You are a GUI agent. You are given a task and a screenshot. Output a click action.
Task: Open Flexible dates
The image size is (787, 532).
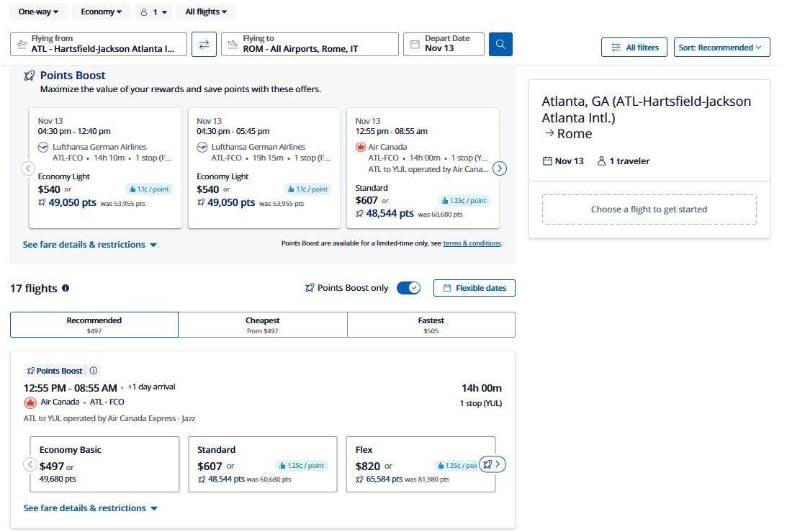(475, 288)
